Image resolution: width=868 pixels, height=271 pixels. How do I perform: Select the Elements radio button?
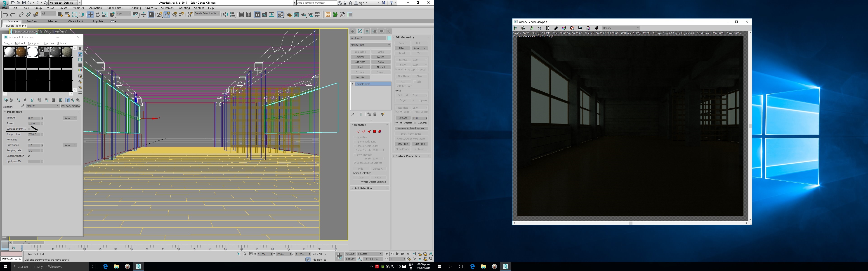point(415,123)
